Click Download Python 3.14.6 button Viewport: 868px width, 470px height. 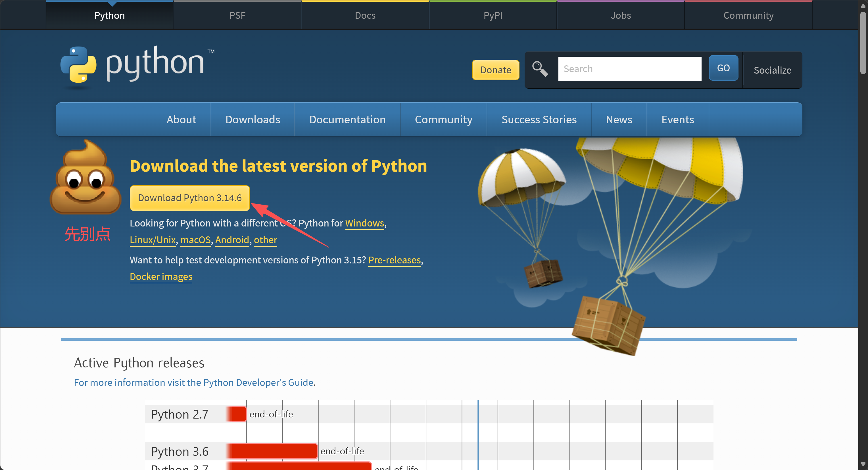click(x=190, y=198)
